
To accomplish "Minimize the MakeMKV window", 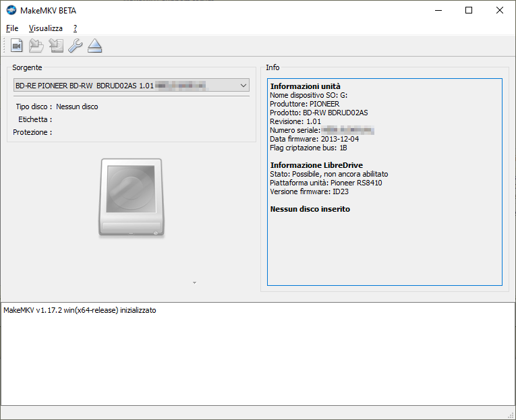I will 438,11.
